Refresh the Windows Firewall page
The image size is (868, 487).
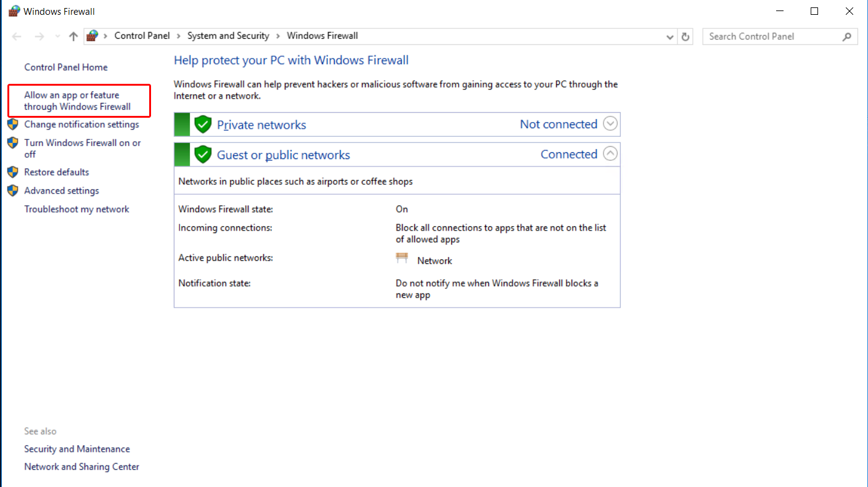point(686,37)
